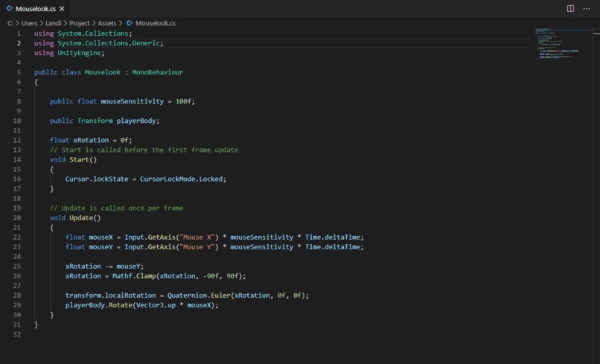Click the C# file icon in breadcrumbs
This screenshot has width=600, height=364.
pos(130,23)
